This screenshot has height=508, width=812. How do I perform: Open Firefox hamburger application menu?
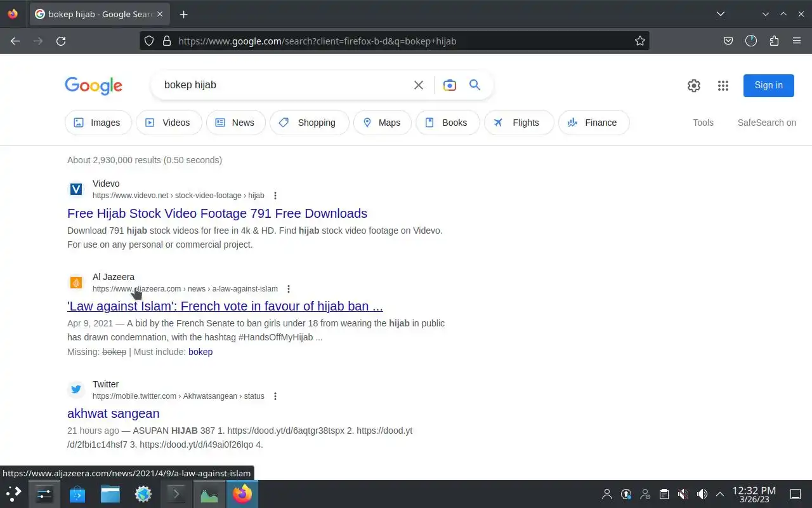tap(797, 41)
